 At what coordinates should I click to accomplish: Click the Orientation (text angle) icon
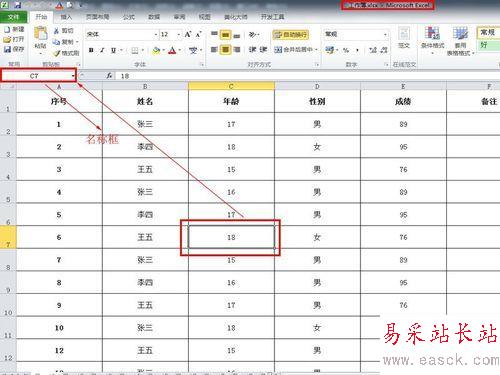pyautogui.click(x=253, y=35)
